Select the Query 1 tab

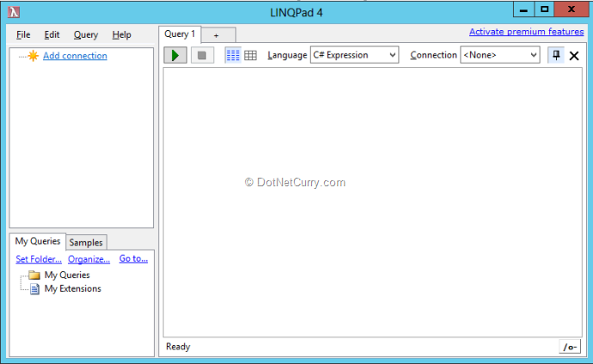point(180,34)
